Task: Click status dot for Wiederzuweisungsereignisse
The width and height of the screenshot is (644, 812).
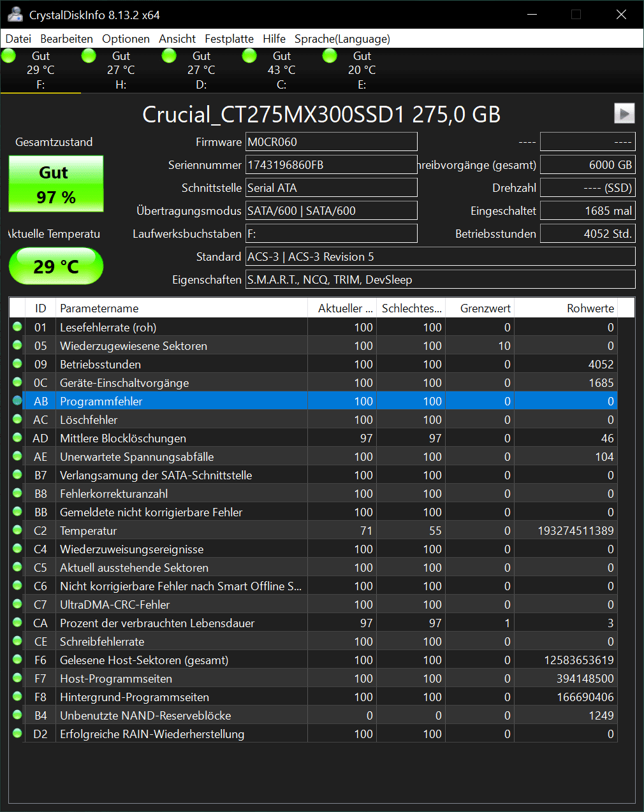Action: pos(17,549)
